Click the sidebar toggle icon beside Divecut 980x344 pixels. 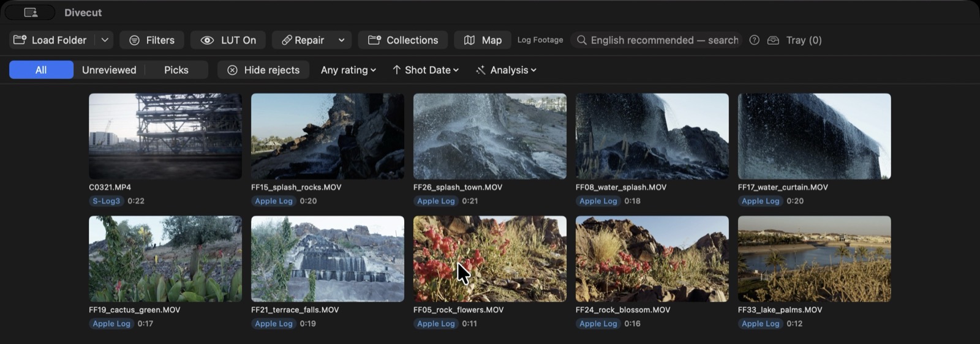pos(30,12)
